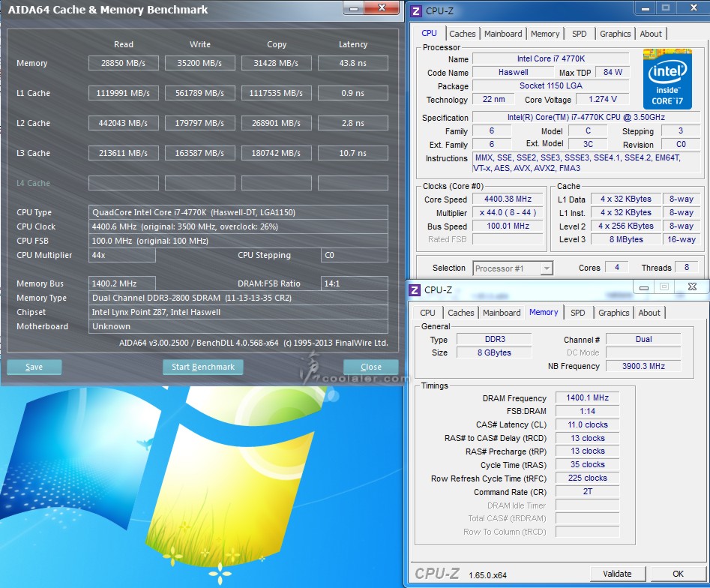
Task: Open About tab in lower CPU-Z window
Action: point(649,313)
